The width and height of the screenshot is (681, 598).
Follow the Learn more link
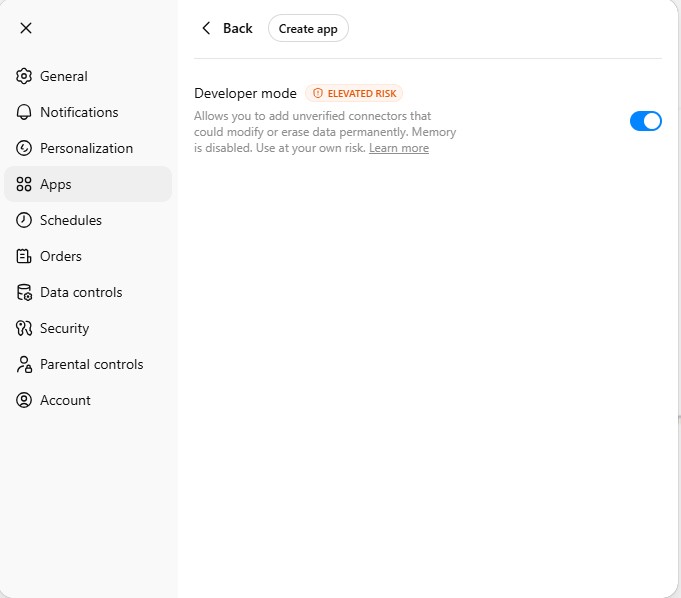click(x=399, y=148)
